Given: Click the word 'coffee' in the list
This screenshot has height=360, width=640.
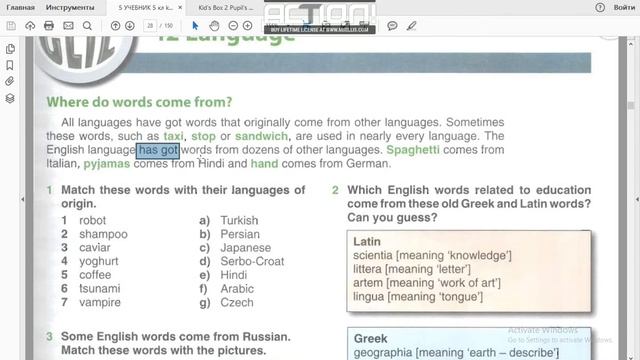Looking at the screenshot, I should click(95, 275).
